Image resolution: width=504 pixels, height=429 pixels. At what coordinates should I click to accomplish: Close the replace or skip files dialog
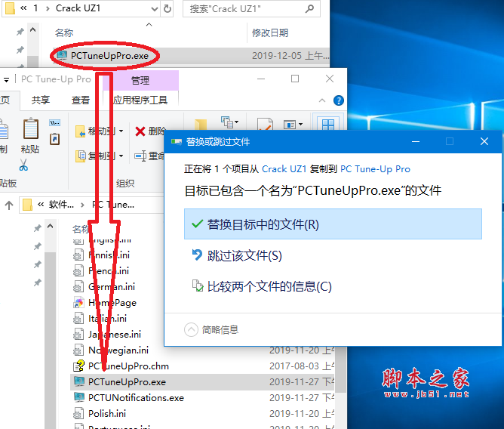484,141
